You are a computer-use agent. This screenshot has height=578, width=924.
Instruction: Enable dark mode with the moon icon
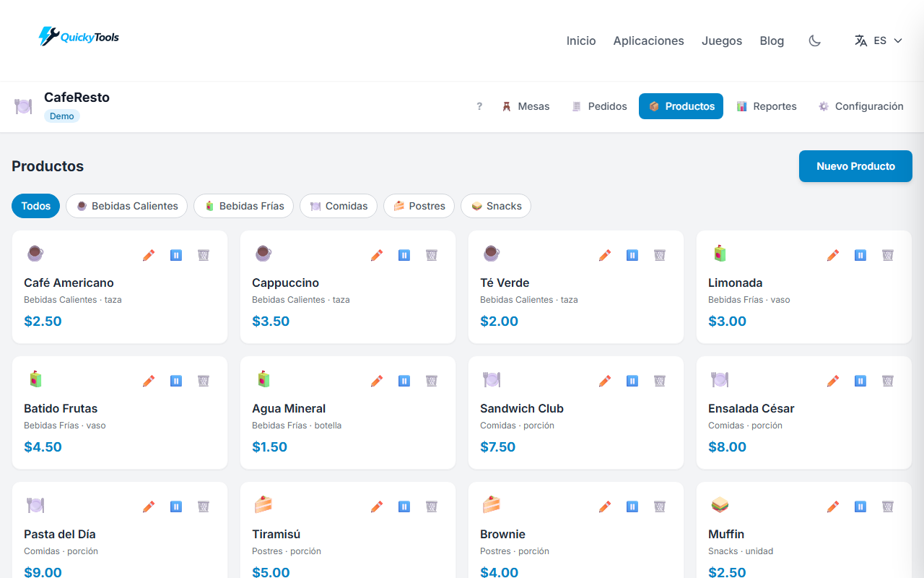tap(814, 40)
